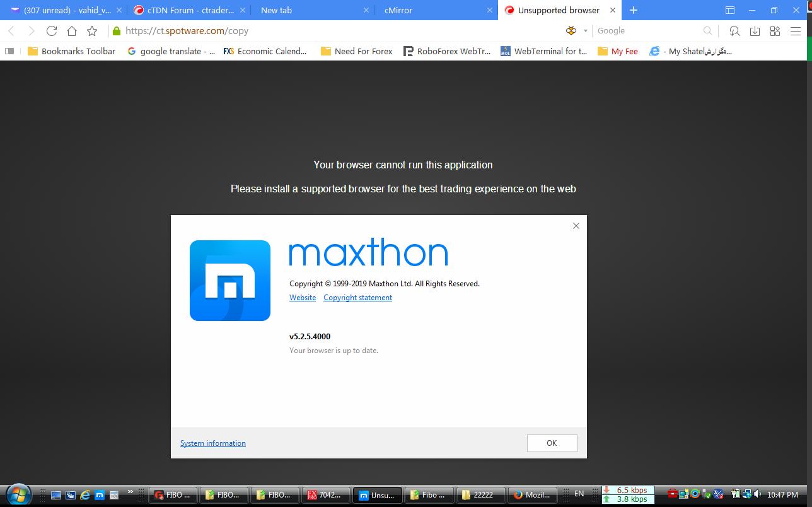Open the My Fee bookmark folder
This screenshot has height=507, width=812.
(x=618, y=51)
